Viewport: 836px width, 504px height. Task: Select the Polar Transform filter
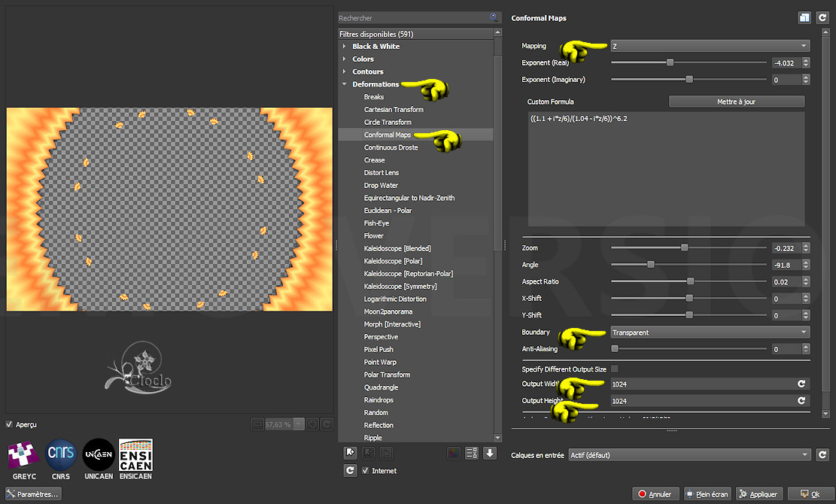point(387,375)
